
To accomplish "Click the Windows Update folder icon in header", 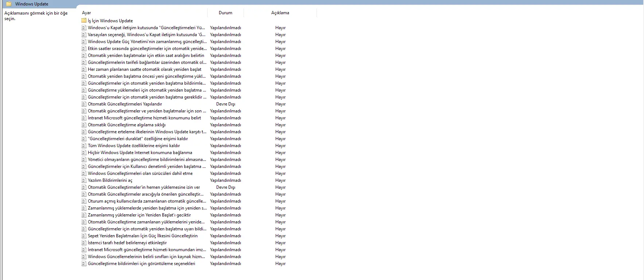I will 9,4.
